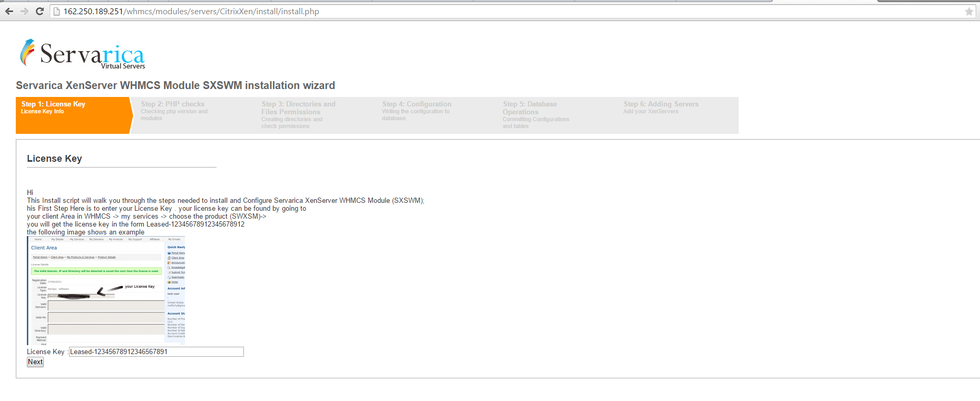Click the browser forward arrow
The height and width of the screenshot is (401, 980).
[24, 11]
